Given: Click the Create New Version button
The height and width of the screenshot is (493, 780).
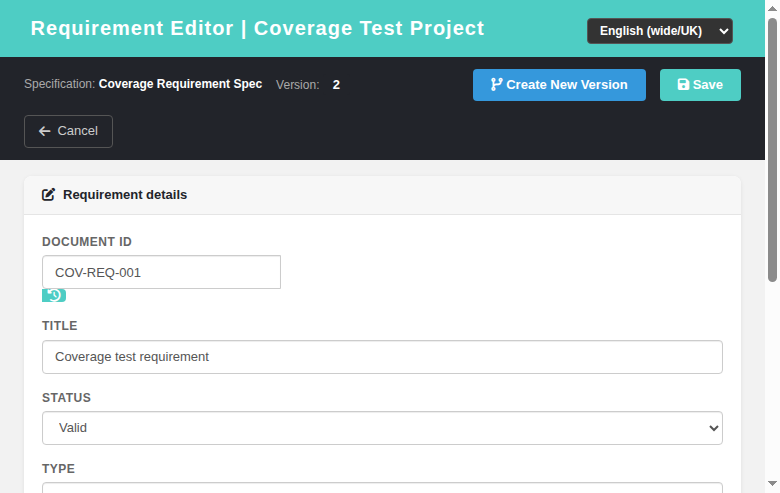Looking at the screenshot, I should (x=559, y=85).
